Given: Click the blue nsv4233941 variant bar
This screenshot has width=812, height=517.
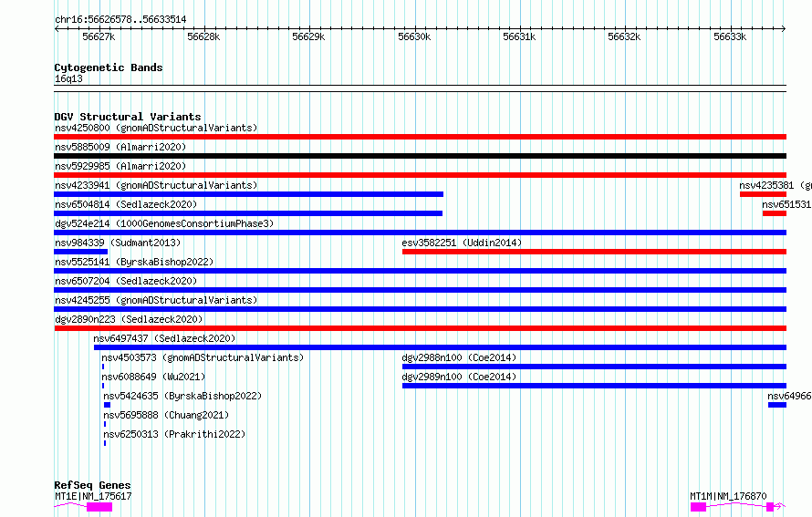Looking at the screenshot, I should pyautogui.click(x=248, y=194).
